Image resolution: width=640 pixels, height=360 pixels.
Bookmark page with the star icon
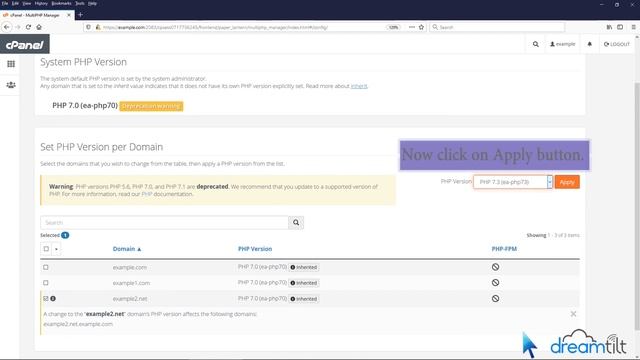click(421, 27)
